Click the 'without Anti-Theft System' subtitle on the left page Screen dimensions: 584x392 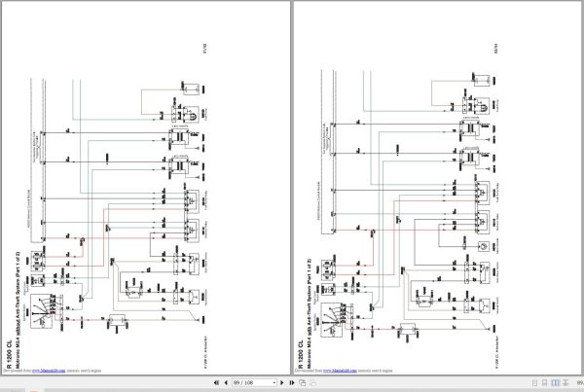coord(18,307)
